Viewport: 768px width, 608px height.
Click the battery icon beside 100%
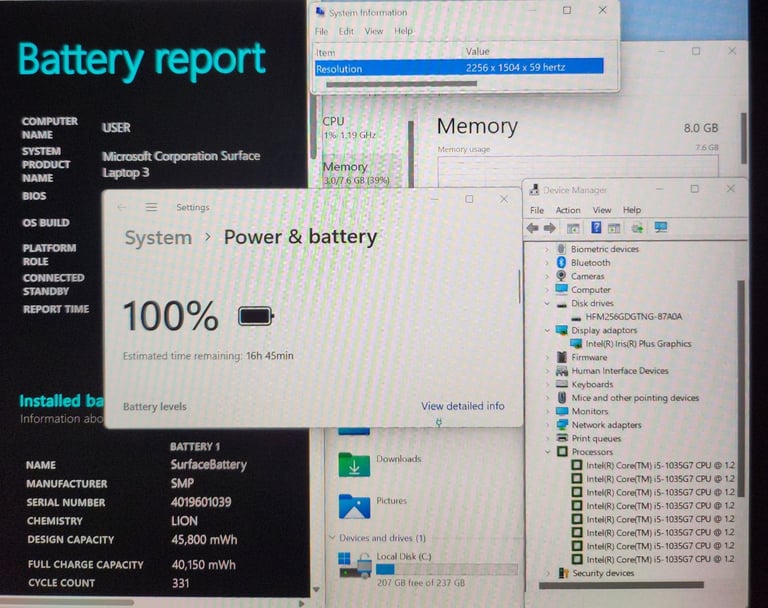(256, 316)
